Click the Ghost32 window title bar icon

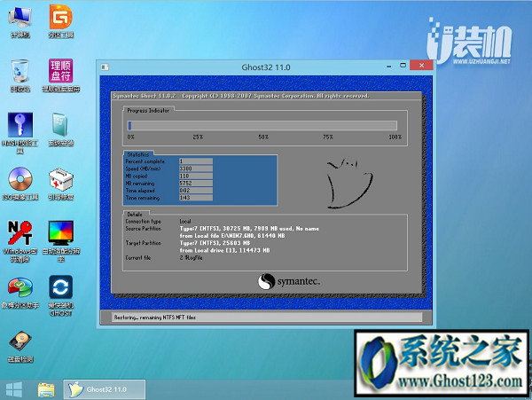click(105, 67)
